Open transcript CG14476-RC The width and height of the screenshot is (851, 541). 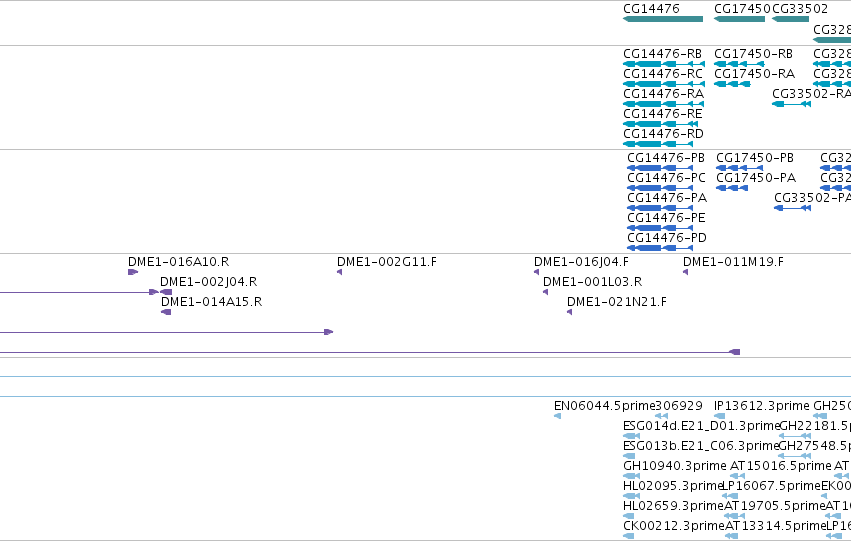(663, 74)
